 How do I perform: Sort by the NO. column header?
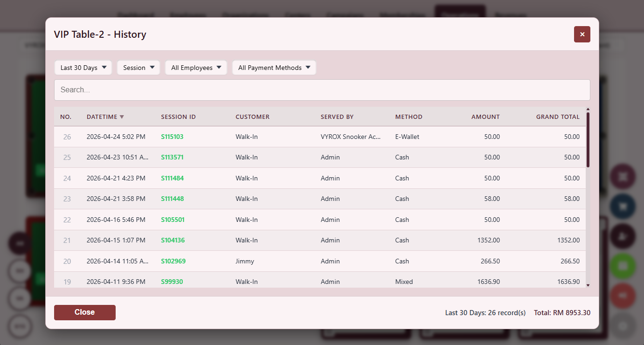[x=66, y=117]
